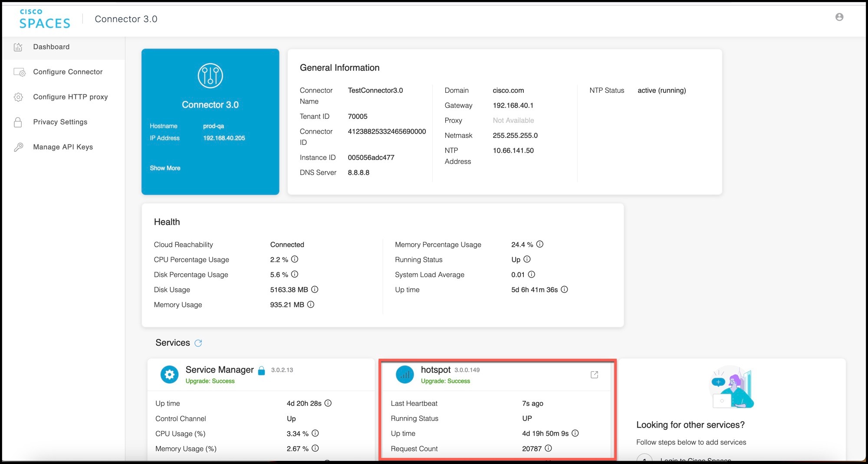Click the Configure Connector gear icon
The image size is (868, 464).
tap(19, 72)
